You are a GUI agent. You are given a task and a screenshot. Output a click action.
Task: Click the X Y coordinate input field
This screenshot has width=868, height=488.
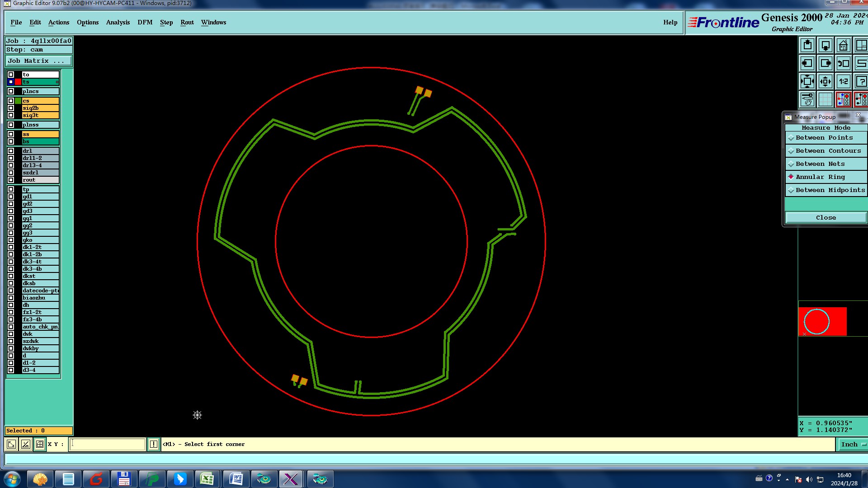point(108,445)
